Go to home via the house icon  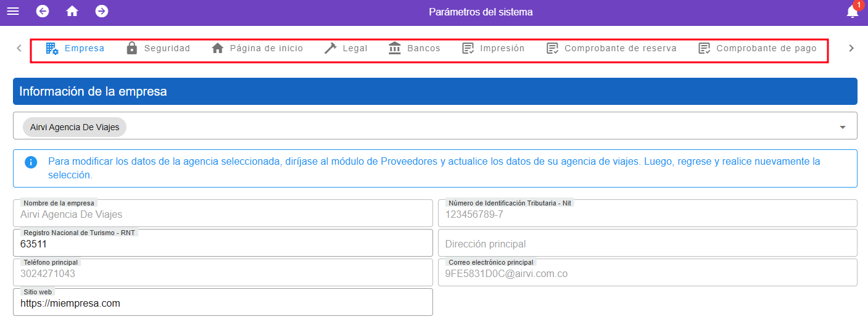[x=72, y=12]
